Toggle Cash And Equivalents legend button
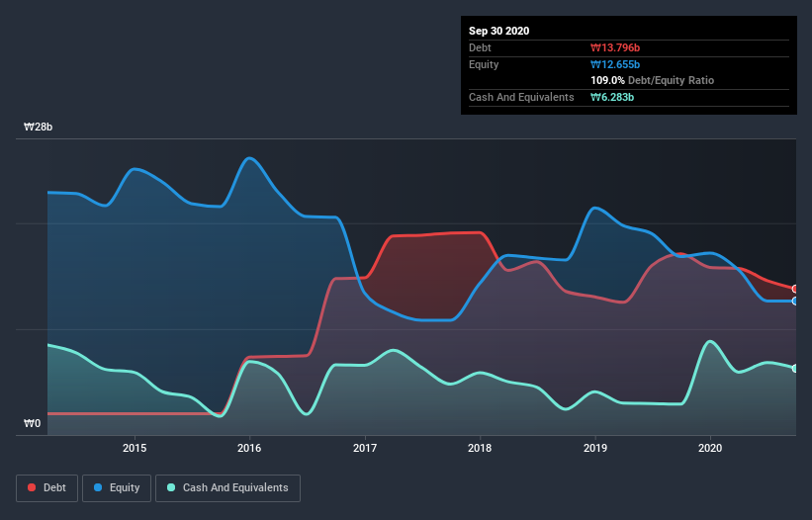The image size is (812, 520). [x=227, y=488]
